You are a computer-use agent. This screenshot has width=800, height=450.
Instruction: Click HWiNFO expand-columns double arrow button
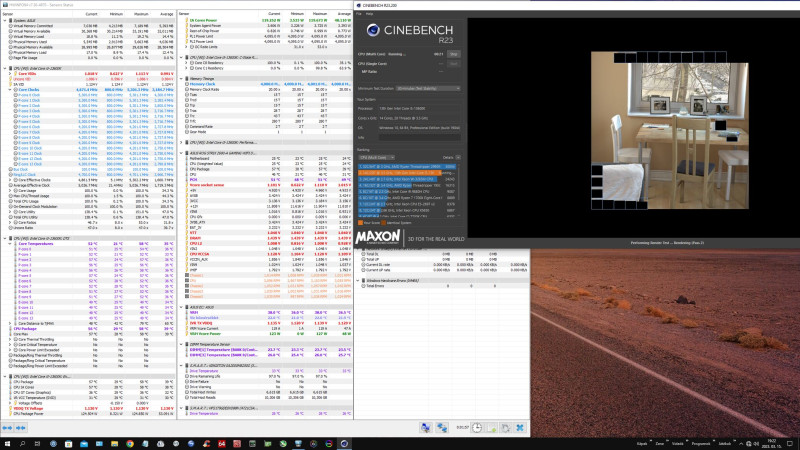pos(7,428)
